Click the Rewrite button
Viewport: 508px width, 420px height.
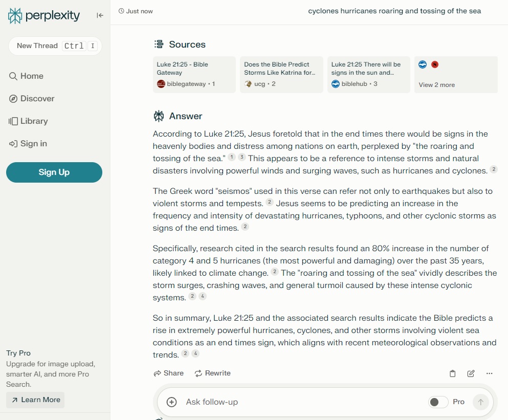pos(212,373)
